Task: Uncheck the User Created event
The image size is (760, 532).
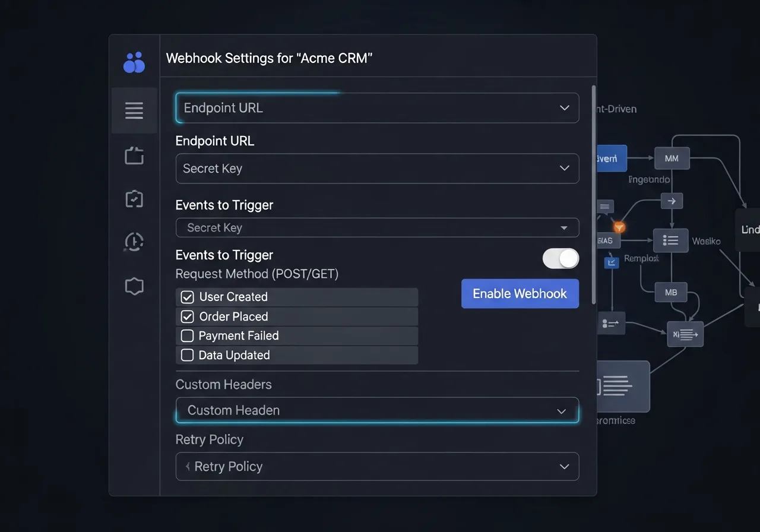Action: pos(188,297)
